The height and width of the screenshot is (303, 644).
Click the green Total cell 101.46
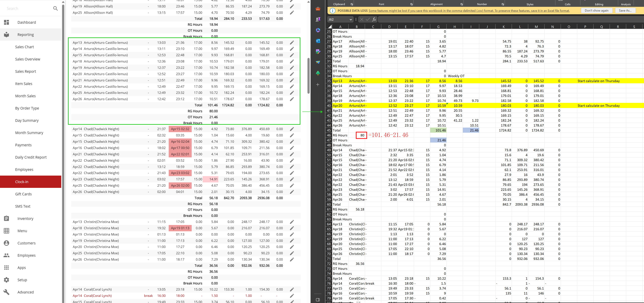[x=438, y=130]
